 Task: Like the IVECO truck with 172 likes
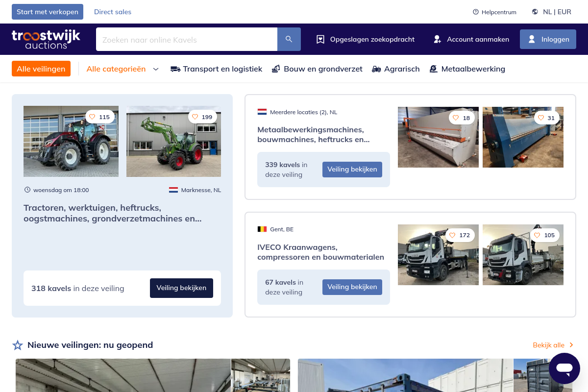coord(453,235)
